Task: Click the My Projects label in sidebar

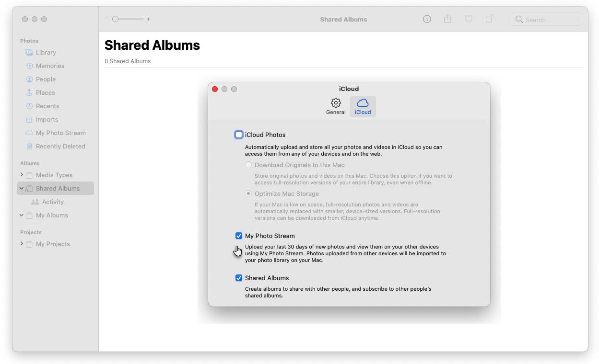Action: tap(53, 244)
